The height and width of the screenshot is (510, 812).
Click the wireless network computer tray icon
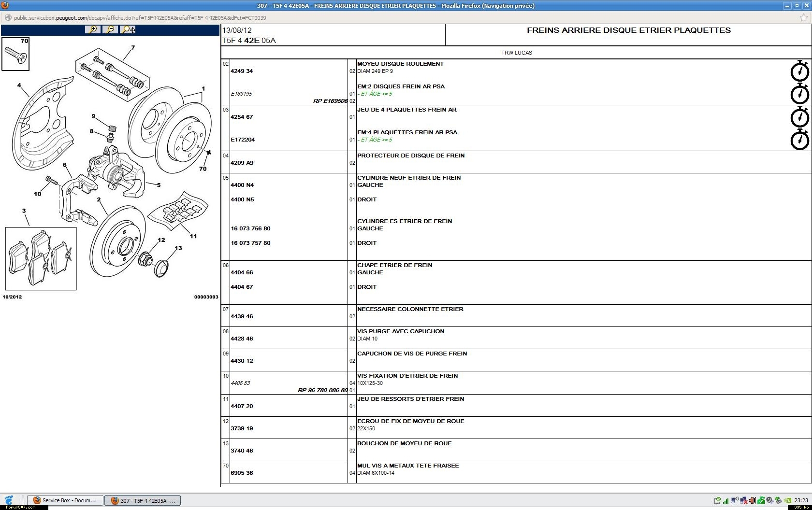[x=735, y=500]
